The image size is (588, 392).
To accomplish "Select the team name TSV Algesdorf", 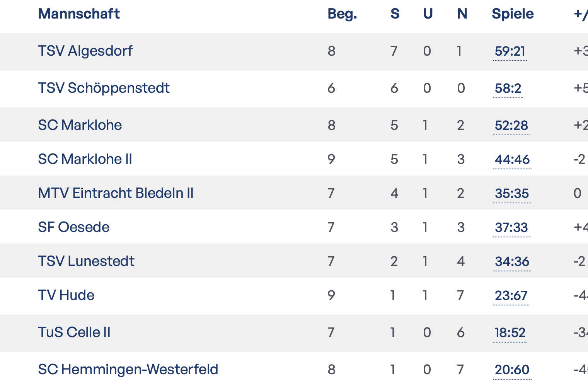I will tap(85, 51).
